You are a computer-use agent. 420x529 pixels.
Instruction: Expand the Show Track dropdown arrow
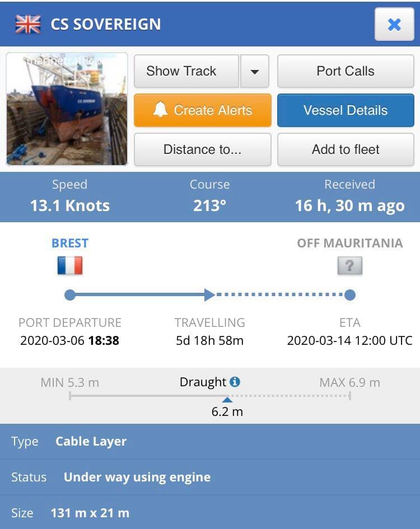(x=255, y=71)
